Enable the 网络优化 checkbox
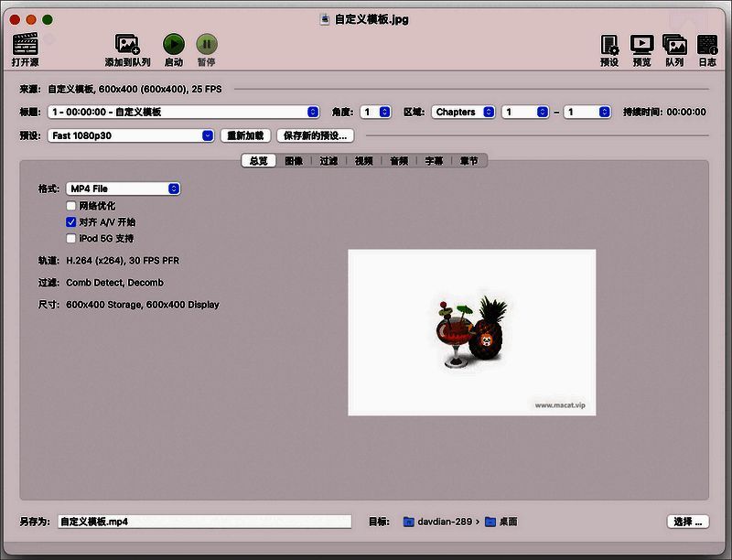 point(70,205)
